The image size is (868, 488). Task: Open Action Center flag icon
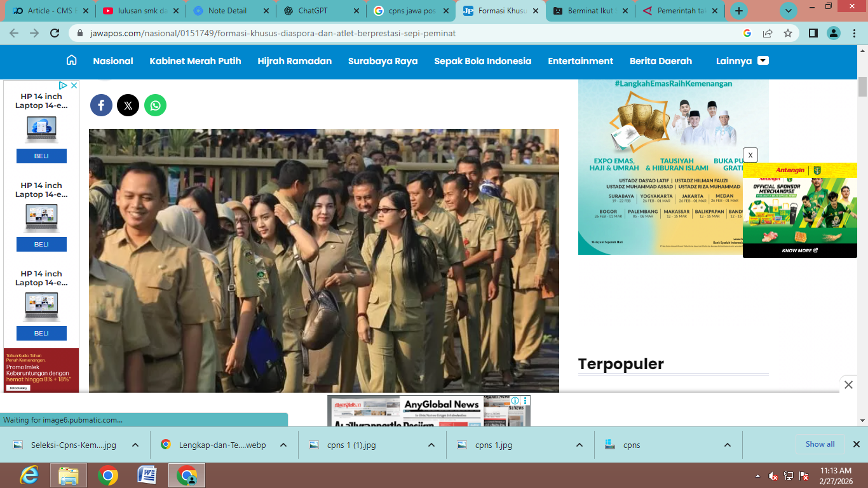pyautogui.click(x=804, y=476)
